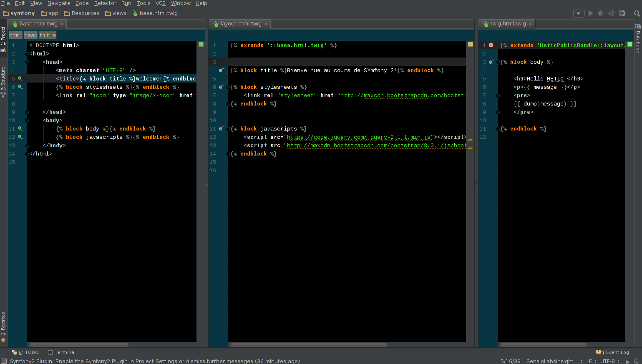Close the layout.html.twig tab
Viewport: 642px width, 364px height.
click(x=266, y=24)
